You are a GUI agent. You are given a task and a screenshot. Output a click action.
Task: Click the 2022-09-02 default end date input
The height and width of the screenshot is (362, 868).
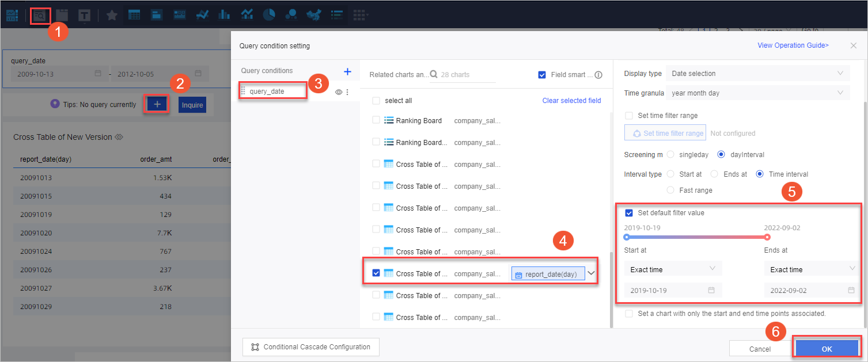pyautogui.click(x=812, y=290)
